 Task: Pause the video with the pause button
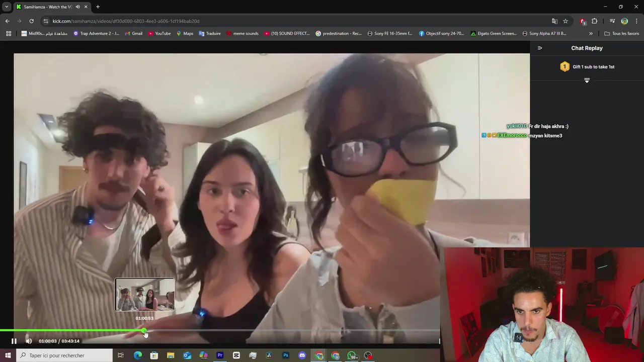14,341
